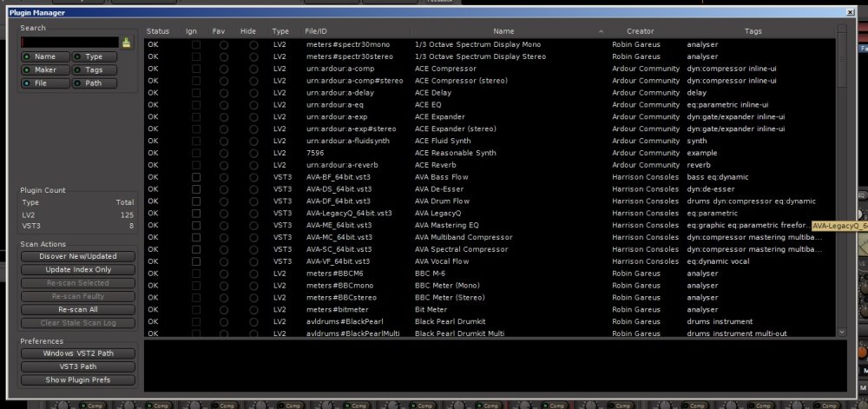This screenshot has height=409, width=868.
Task: Clear the plugin search field with the broom icon
Action: [x=126, y=43]
